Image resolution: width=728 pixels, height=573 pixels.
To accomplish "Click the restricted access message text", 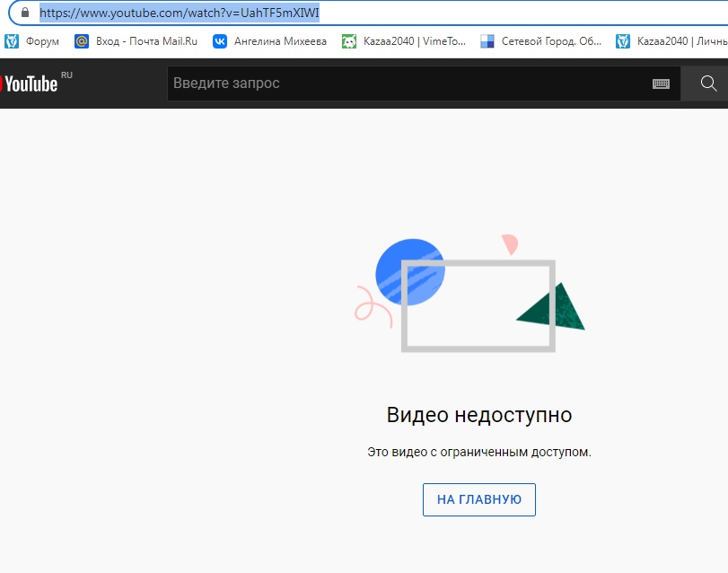I will tap(478, 452).
